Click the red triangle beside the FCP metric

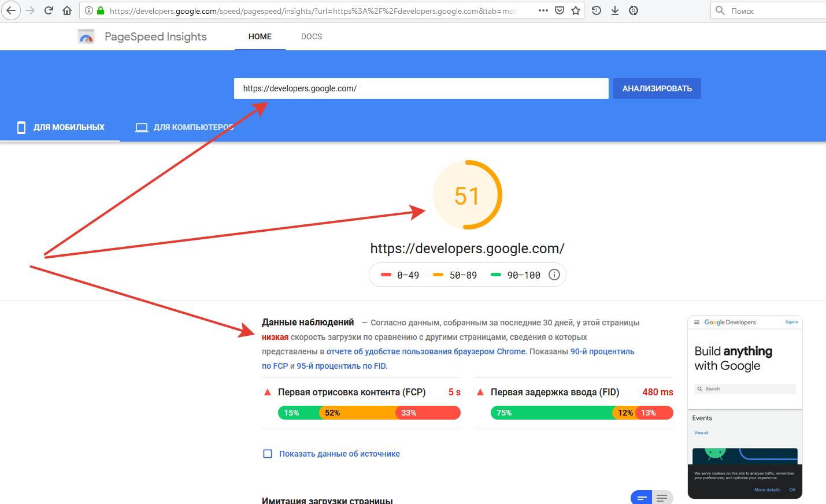tap(268, 392)
